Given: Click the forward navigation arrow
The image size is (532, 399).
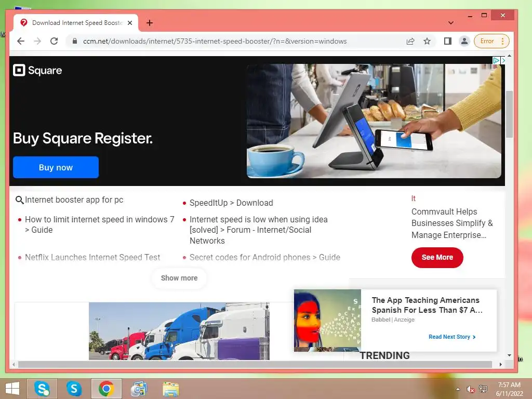Looking at the screenshot, I should [37, 41].
